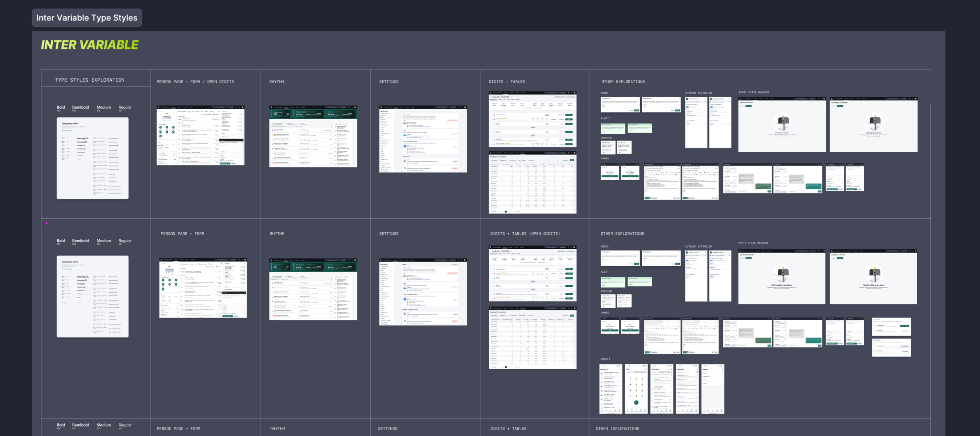
Task: Click green Call bar in top-row first Panes card
Action: click(x=610, y=177)
